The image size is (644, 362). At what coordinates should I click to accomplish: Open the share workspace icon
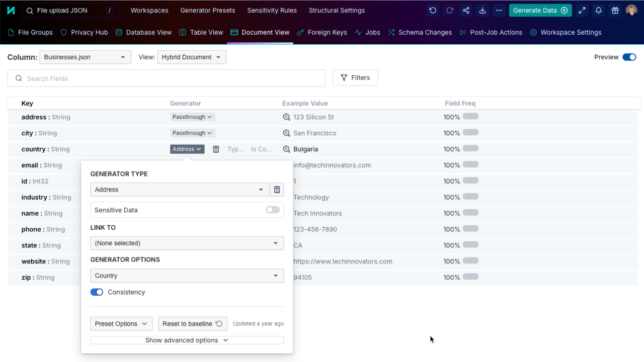(x=466, y=10)
